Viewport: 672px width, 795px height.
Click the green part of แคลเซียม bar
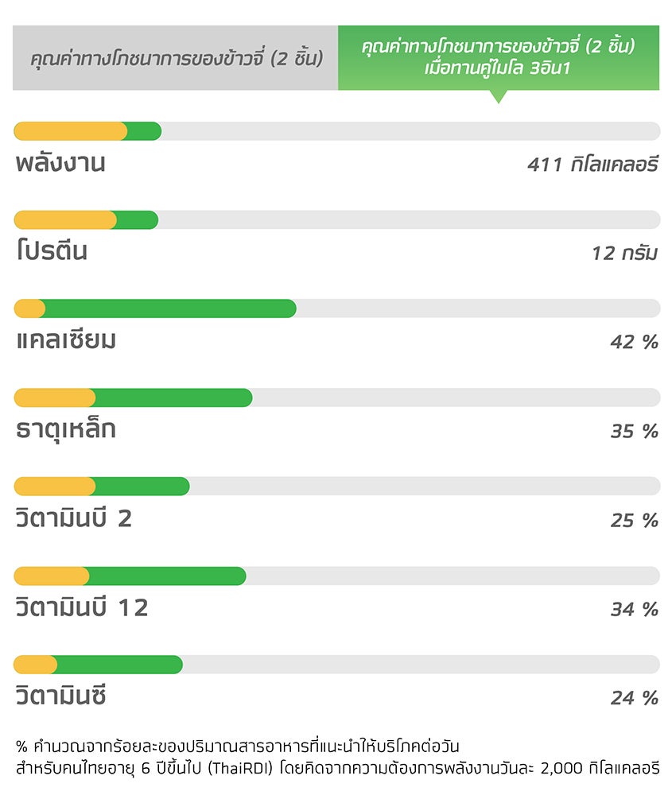170,308
